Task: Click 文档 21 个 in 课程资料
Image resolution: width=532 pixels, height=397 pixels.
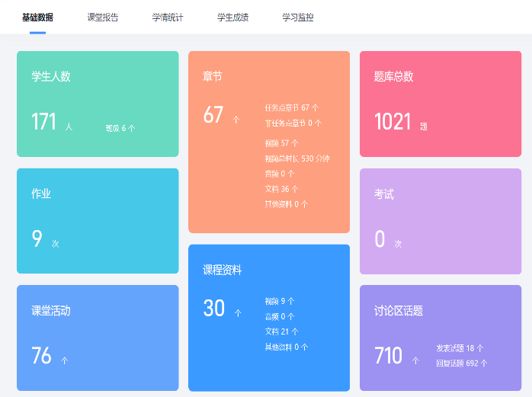Action: [282, 331]
